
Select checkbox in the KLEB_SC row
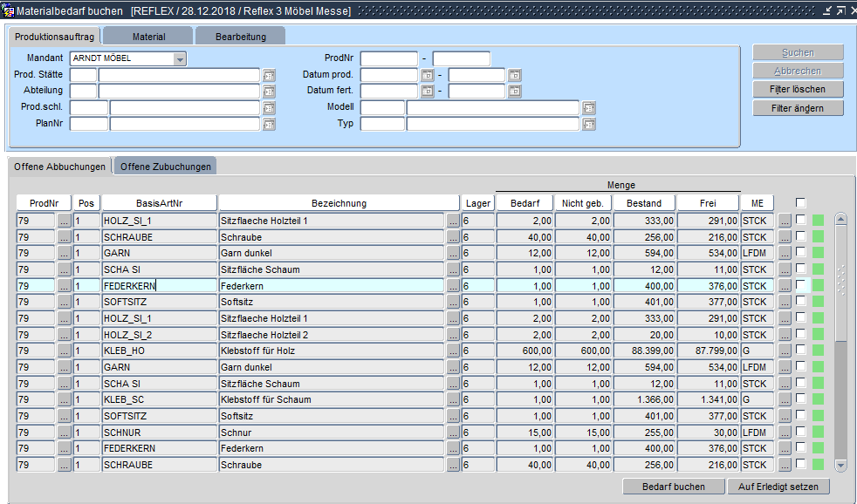click(801, 399)
